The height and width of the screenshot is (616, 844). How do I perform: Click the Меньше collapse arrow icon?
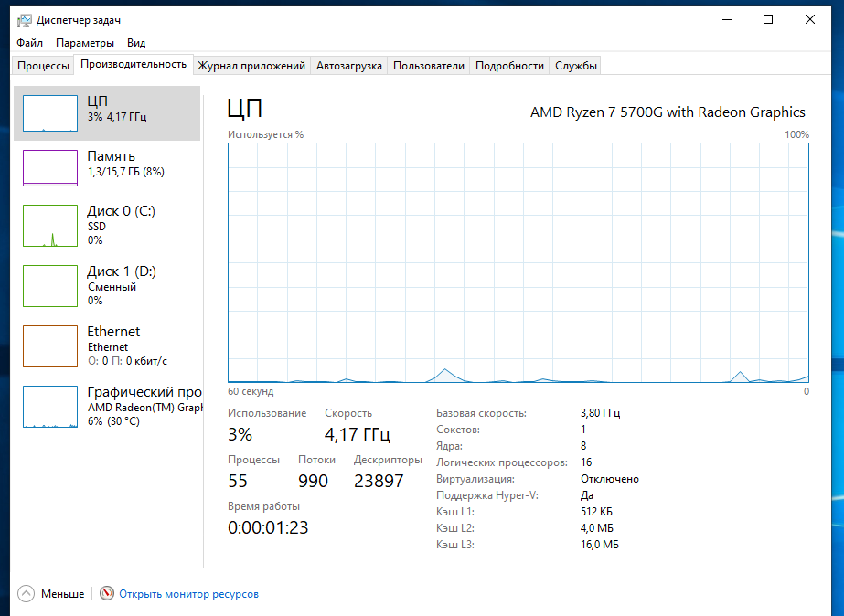click(x=26, y=593)
